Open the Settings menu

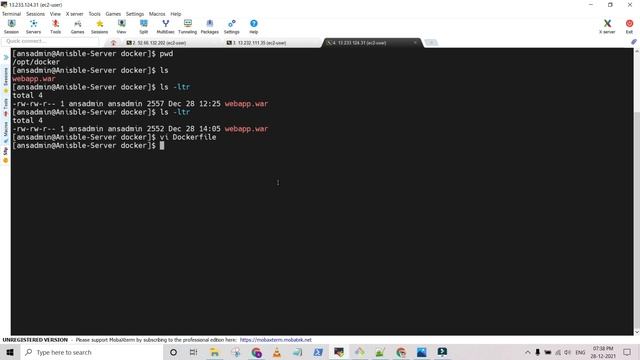pyautogui.click(x=135, y=14)
